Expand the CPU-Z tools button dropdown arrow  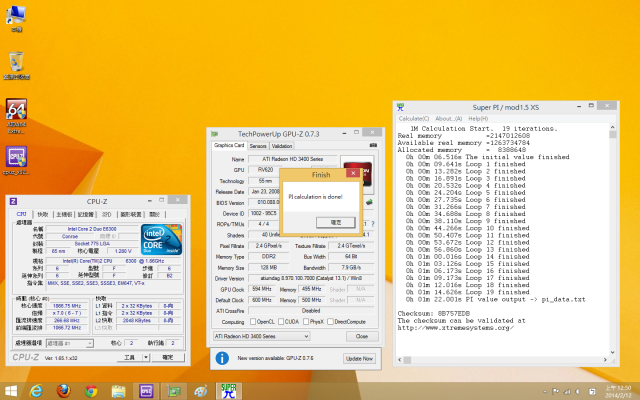[x=146, y=357]
